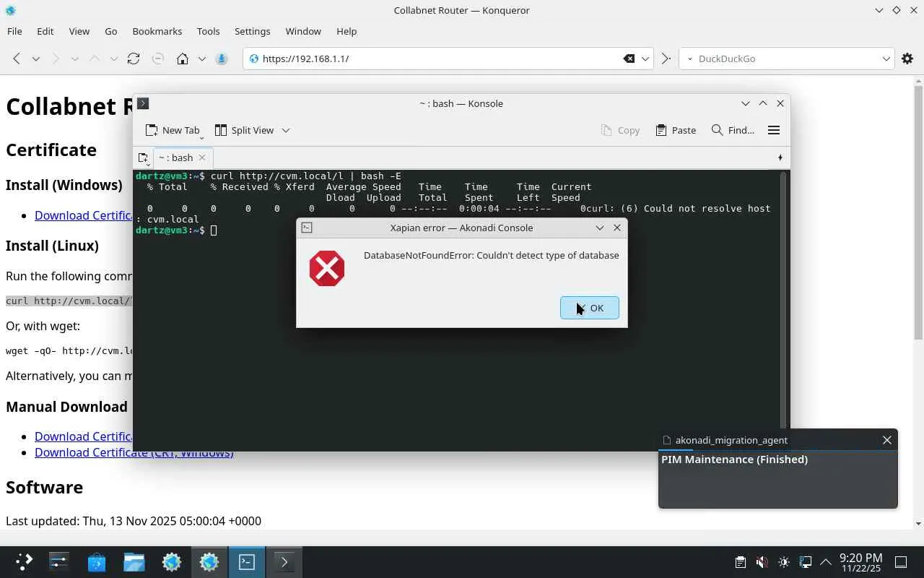
Task: Expand hidden system tray icons
Action: coord(825,562)
